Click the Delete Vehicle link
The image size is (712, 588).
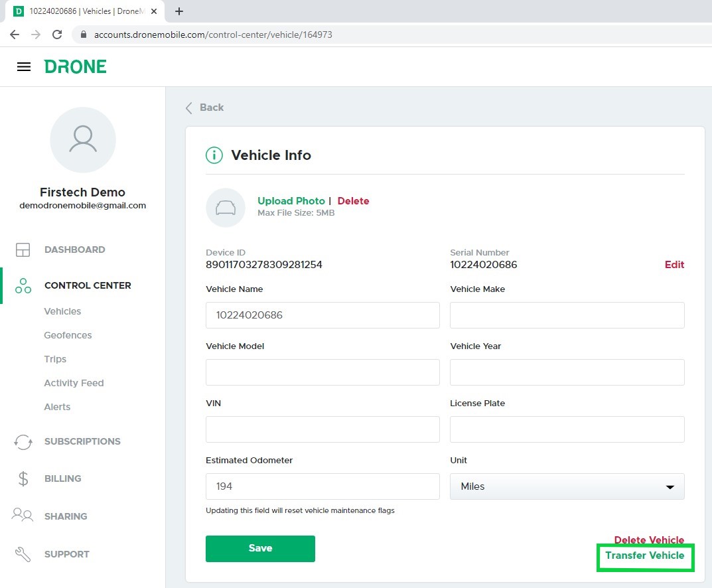(649, 540)
